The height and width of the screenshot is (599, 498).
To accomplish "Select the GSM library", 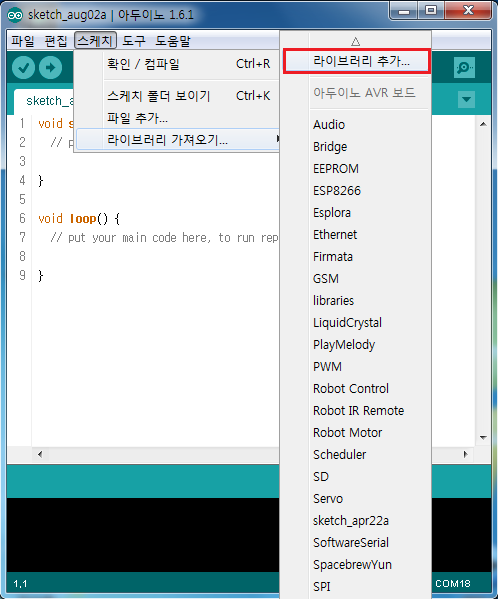I will click(357, 278).
